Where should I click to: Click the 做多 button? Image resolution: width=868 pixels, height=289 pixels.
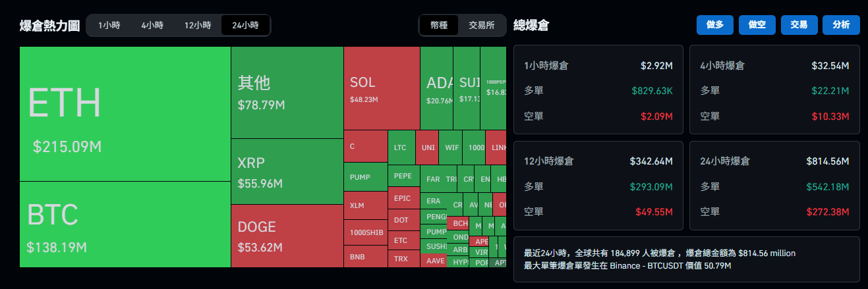pyautogui.click(x=715, y=25)
